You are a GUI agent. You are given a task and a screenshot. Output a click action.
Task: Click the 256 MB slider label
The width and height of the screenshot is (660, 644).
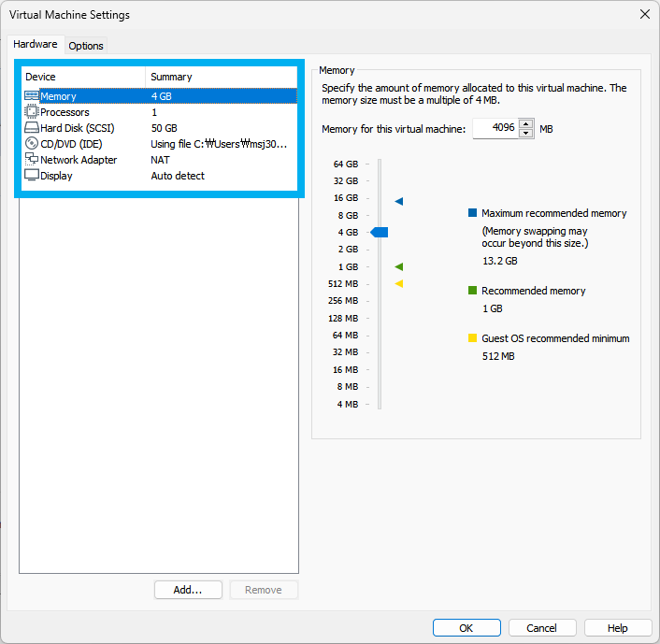[x=343, y=300]
